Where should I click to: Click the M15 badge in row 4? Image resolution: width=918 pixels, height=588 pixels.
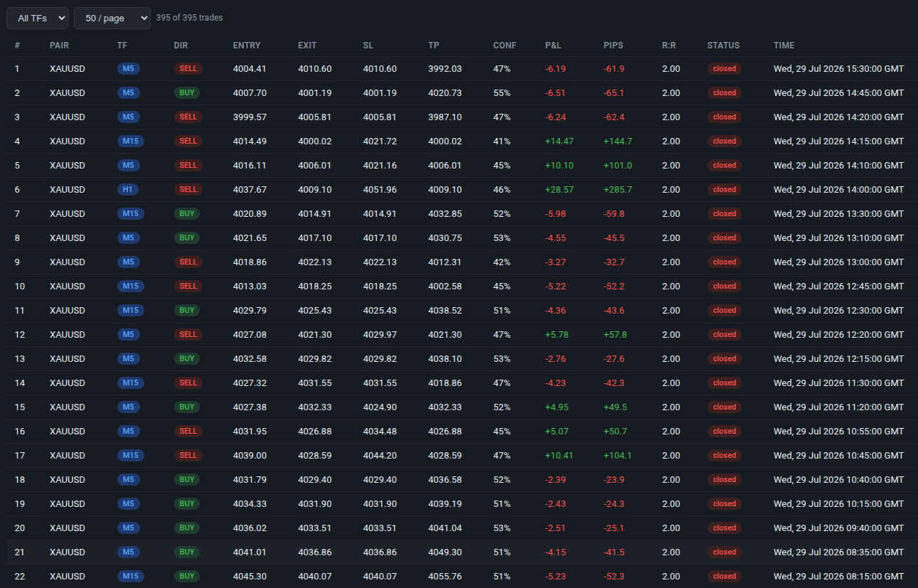pyautogui.click(x=131, y=141)
